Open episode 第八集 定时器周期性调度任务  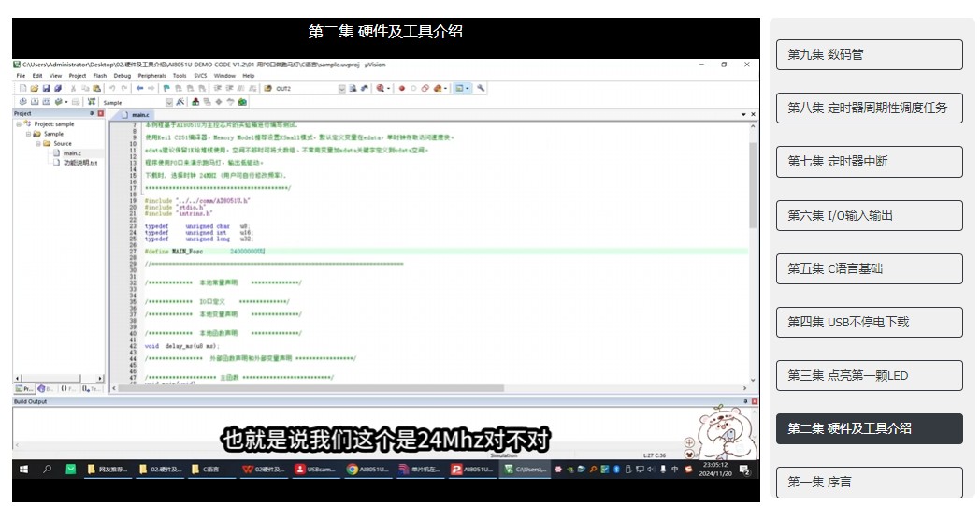click(x=869, y=108)
